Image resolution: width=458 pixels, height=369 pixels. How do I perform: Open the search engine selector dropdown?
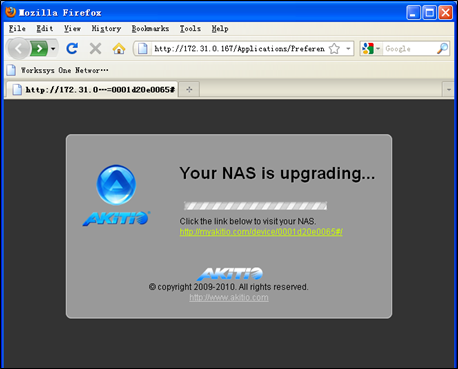point(371,49)
